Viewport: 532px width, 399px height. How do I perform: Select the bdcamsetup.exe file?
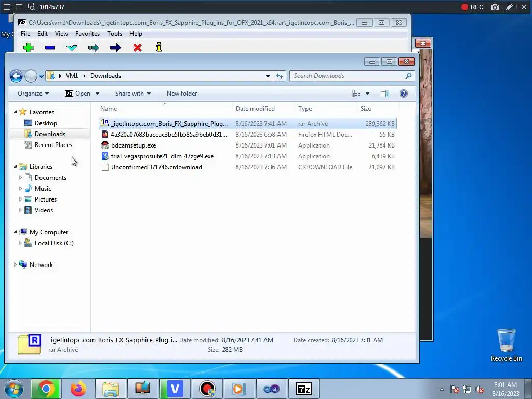pos(248,145)
